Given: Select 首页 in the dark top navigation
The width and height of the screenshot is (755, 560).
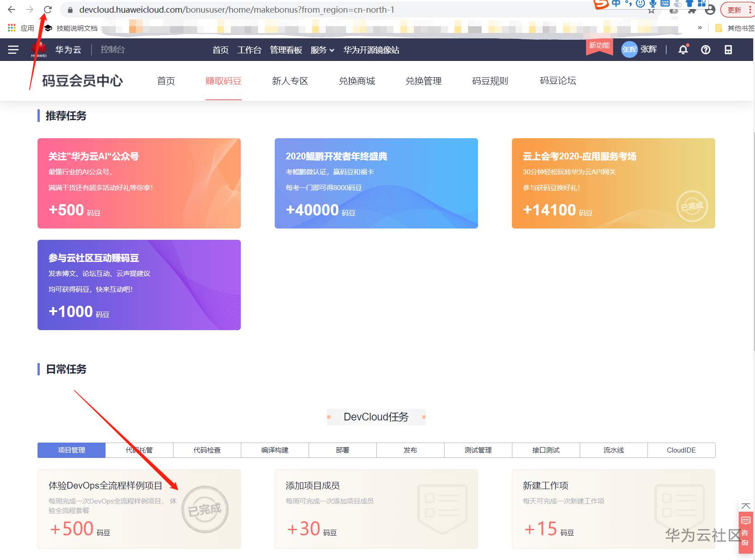Looking at the screenshot, I should [x=220, y=50].
